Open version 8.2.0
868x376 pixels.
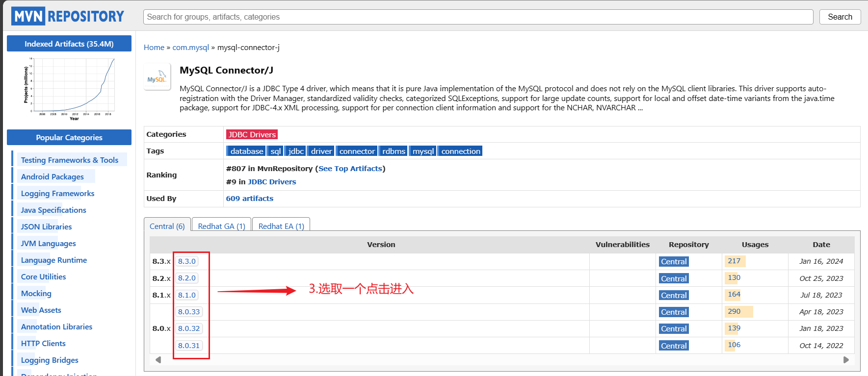(187, 278)
